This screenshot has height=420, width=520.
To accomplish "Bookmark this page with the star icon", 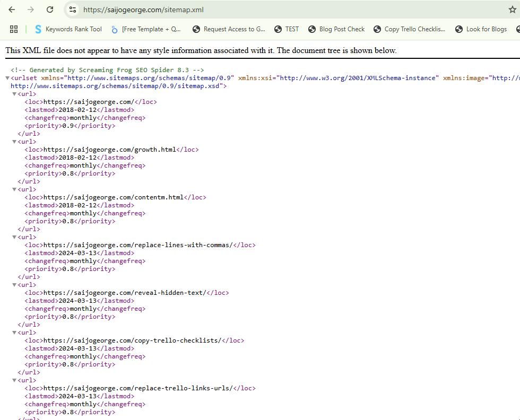I will click(513, 10).
